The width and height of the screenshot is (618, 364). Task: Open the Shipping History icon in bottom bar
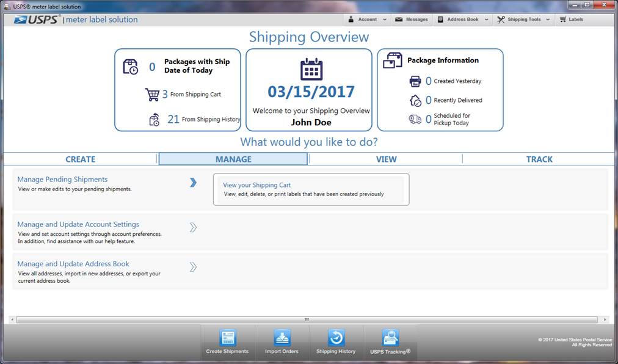pyautogui.click(x=336, y=338)
